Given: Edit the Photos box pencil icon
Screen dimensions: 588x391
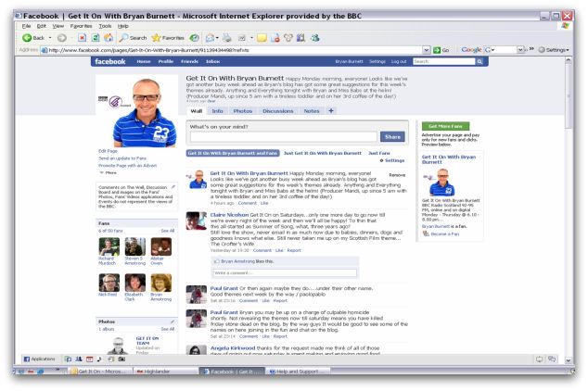Looking at the screenshot, I should tap(172, 321).
